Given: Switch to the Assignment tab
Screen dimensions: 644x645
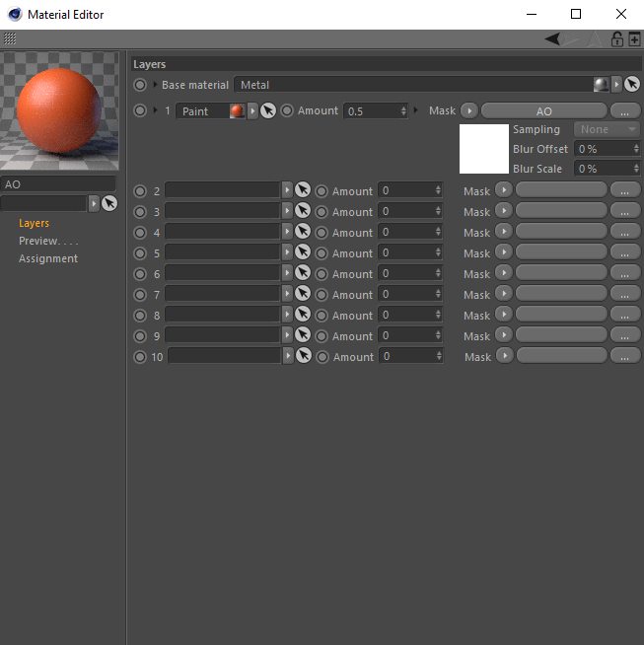Looking at the screenshot, I should click(48, 258).
